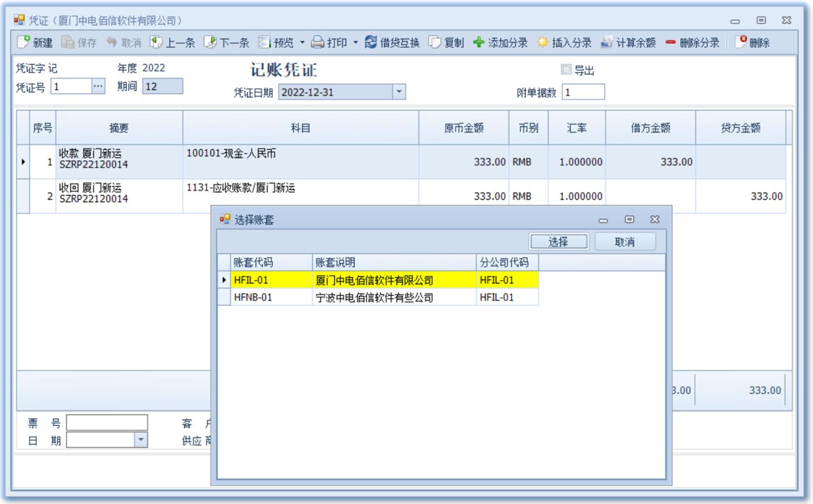Click the 选择 button in dialog

point(558,242)
